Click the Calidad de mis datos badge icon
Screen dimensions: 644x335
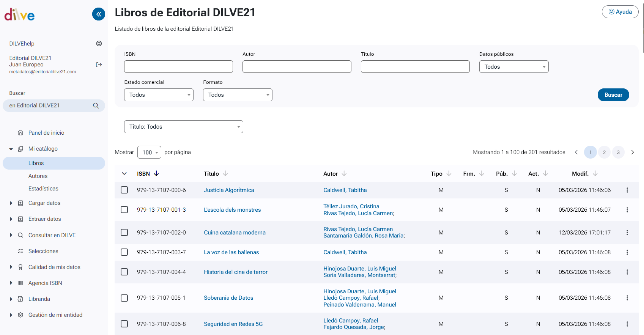[20, 267]
